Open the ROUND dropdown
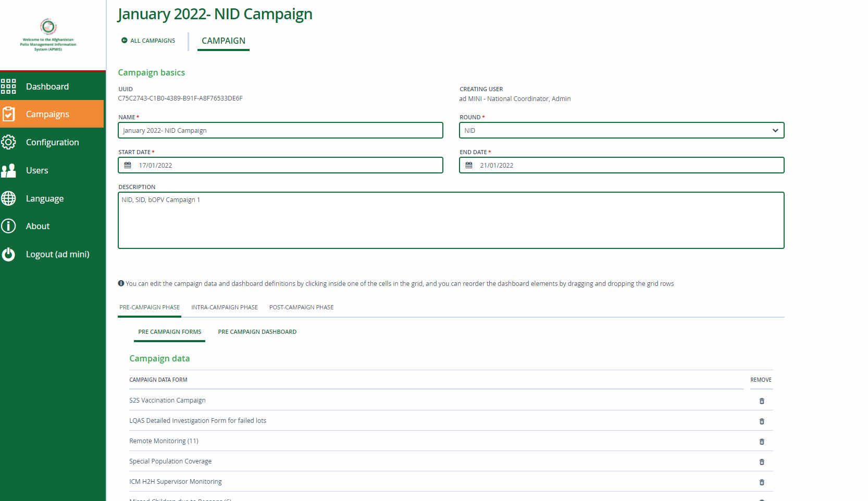868x501 pixels. [776, 130]
